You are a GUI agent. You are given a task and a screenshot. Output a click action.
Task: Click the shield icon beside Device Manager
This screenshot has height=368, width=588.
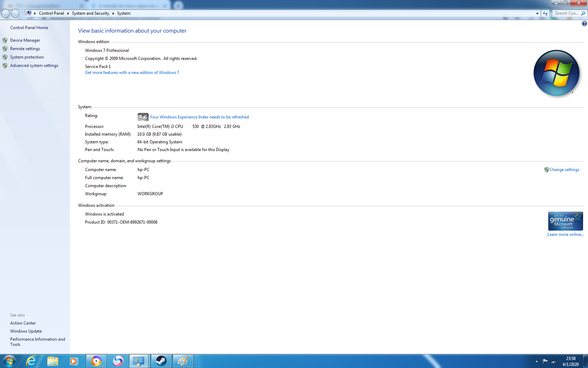pos(5,40)
